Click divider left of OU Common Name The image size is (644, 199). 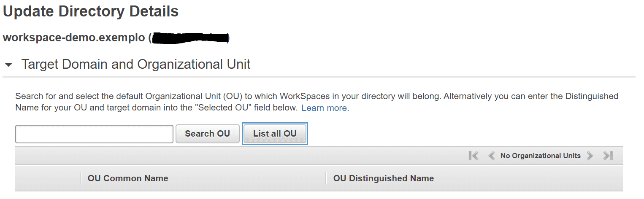pos(80,178)
